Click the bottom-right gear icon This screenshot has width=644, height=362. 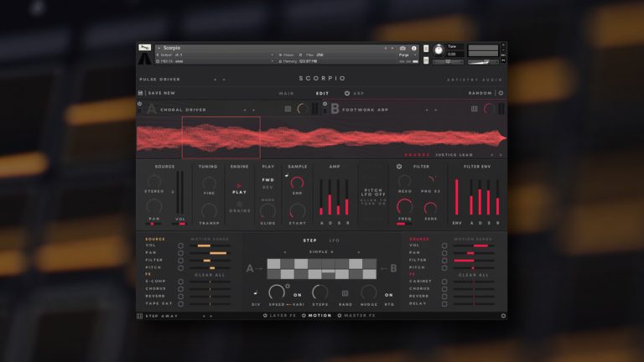(503, 316)
